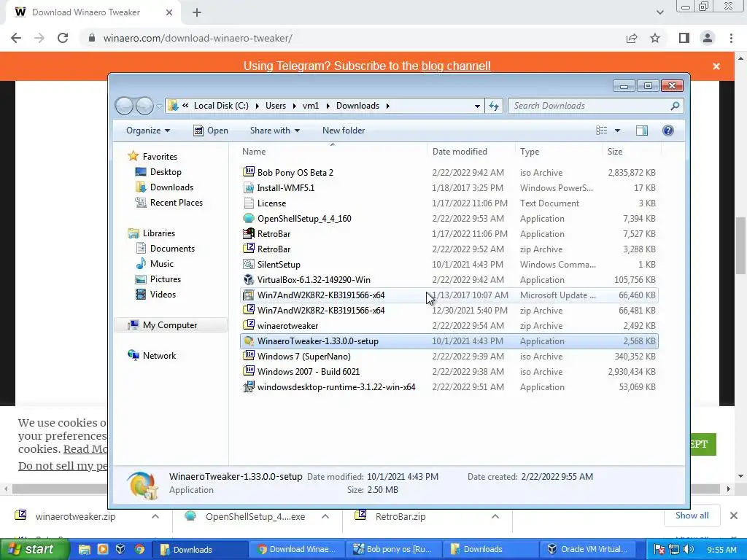Viewport: 747px width, 560px height.
Task: Switch to Bob pony os taskbar item
Action: pyautogui.click(x=395, y=549)
